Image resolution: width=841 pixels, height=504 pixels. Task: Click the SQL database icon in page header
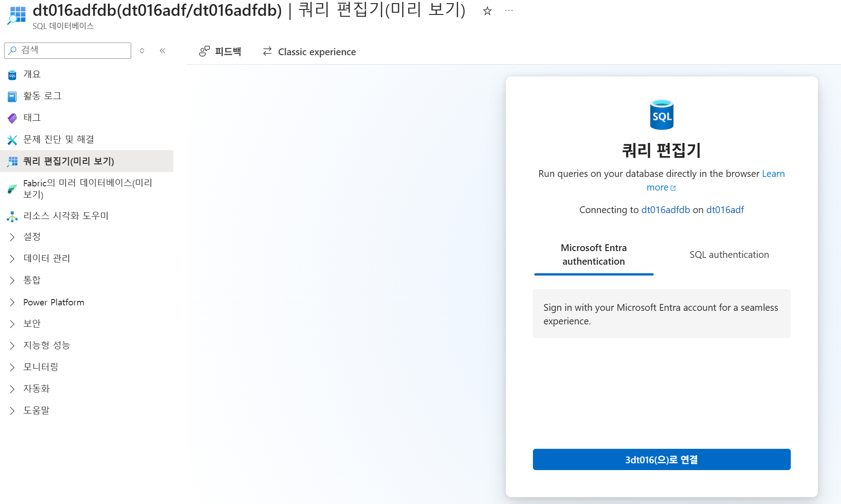point(17,15)
